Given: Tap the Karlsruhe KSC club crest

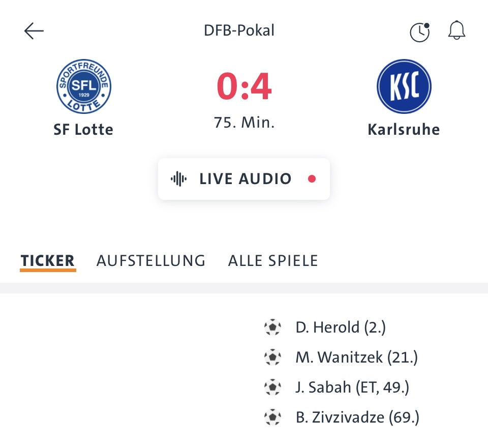Looking at the screenshot, I should point(404,86).
